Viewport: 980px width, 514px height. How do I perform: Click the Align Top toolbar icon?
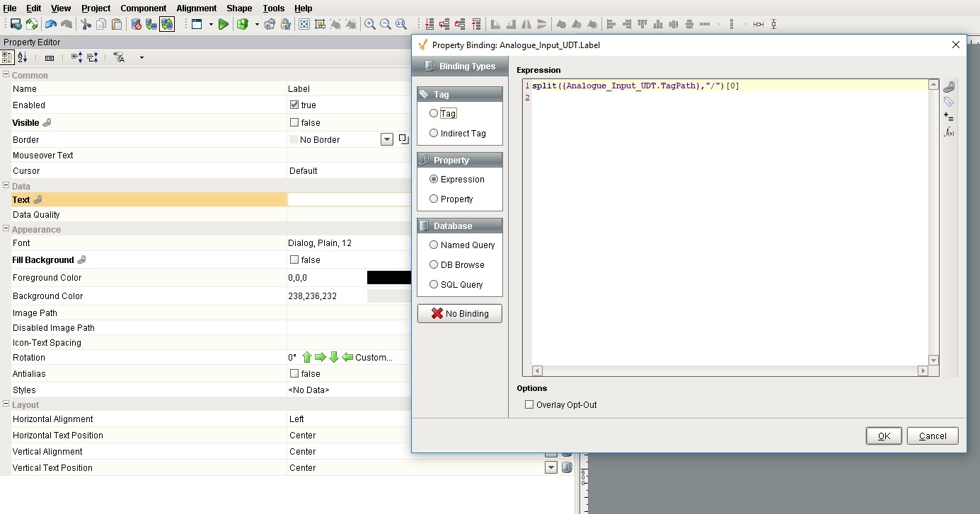tap(642, 24)
